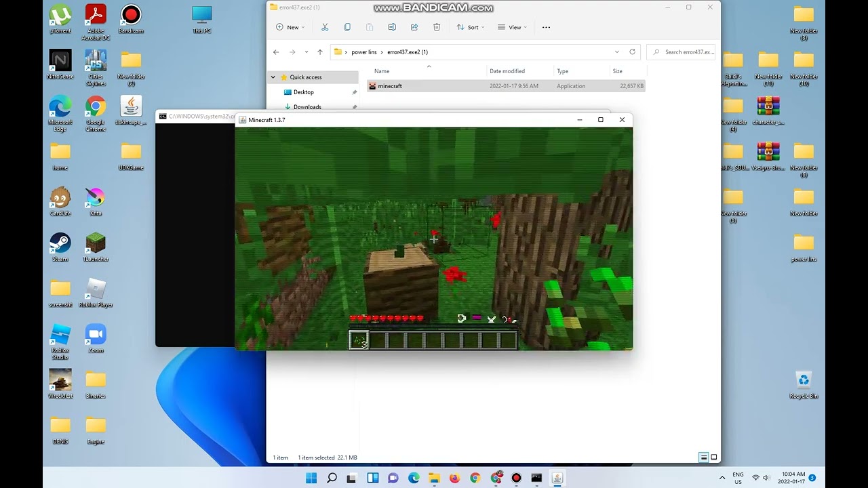Select the UDKGame desktop folder

131,155
